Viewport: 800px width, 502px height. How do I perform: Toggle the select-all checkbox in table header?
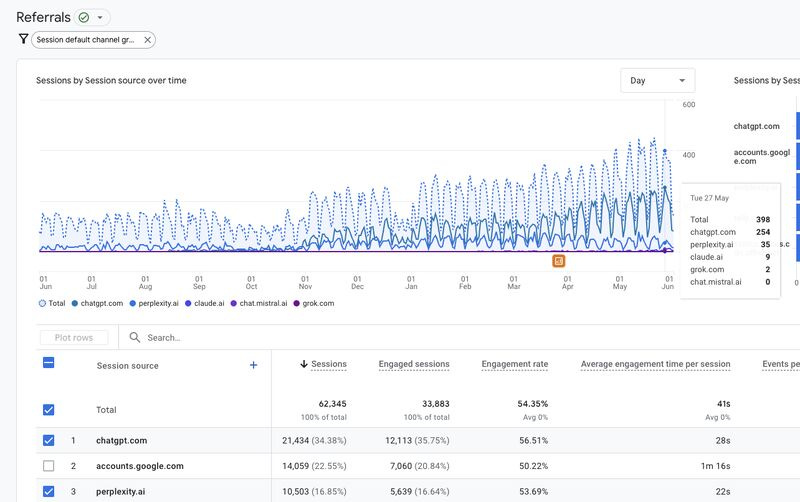point(48,363)
